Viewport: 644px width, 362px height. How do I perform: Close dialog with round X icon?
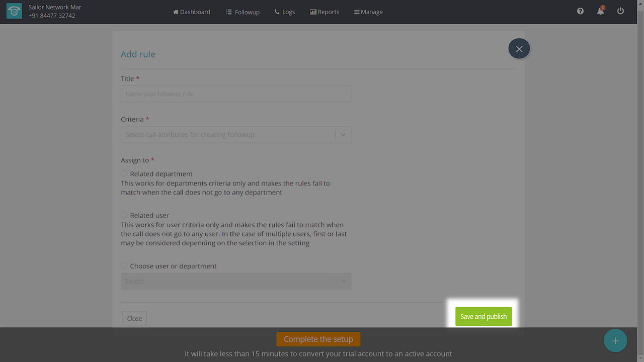519,49
